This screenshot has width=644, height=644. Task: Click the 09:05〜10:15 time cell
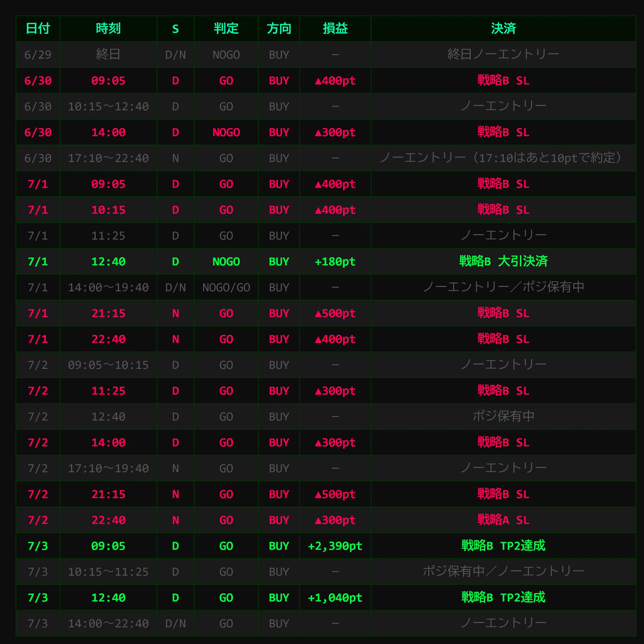click(108, 365)
